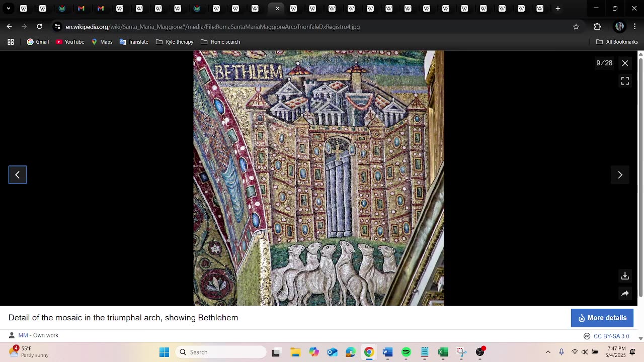Open Notepad from the taskbar
Image resolution: width=644 pixels, height=362 pixels.
click(x=425, y=352)
